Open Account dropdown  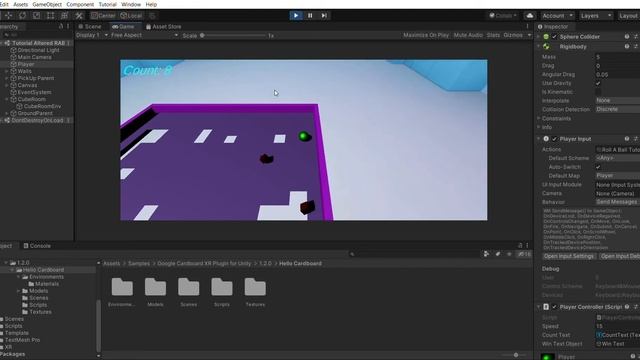click(x=557, y=16)
